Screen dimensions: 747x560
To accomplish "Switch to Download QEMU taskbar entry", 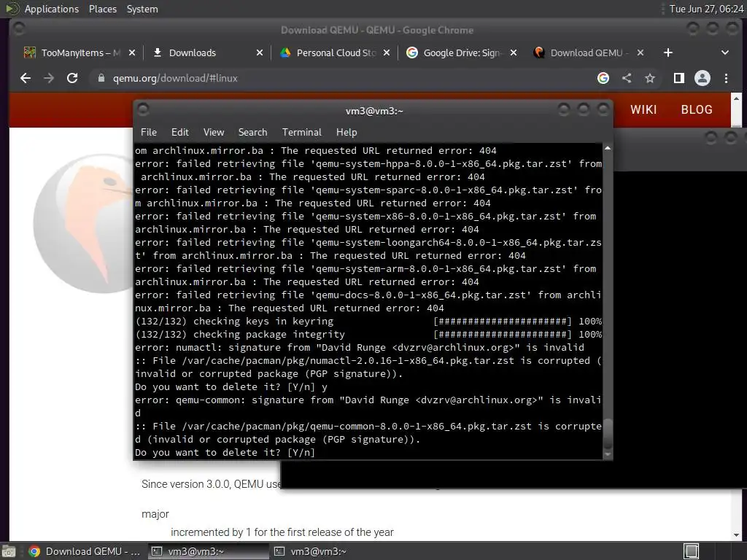I will point(85,551).
